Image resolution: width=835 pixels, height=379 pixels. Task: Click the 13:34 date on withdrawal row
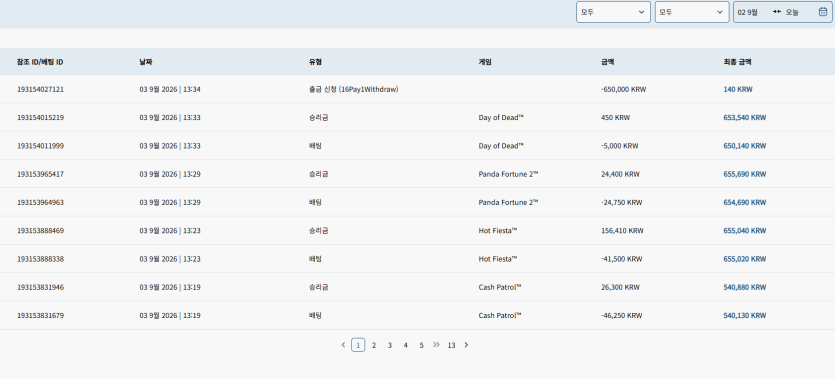click(x=170, y=89)
